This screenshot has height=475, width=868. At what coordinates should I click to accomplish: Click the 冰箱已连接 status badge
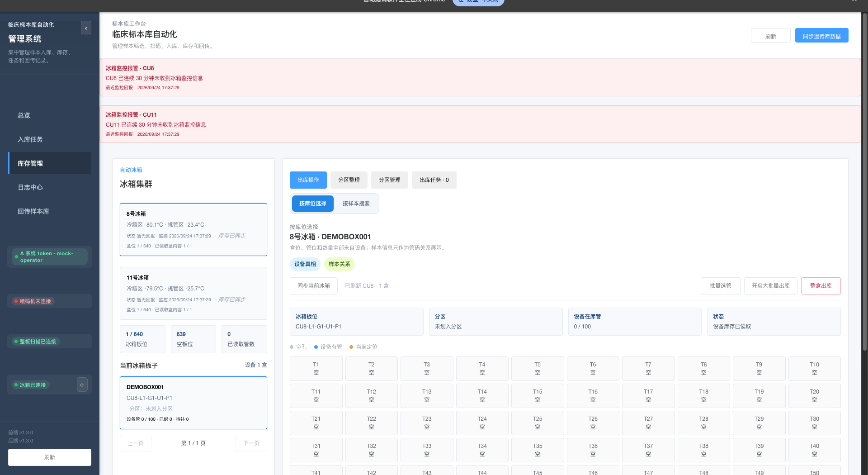point(31,385)
